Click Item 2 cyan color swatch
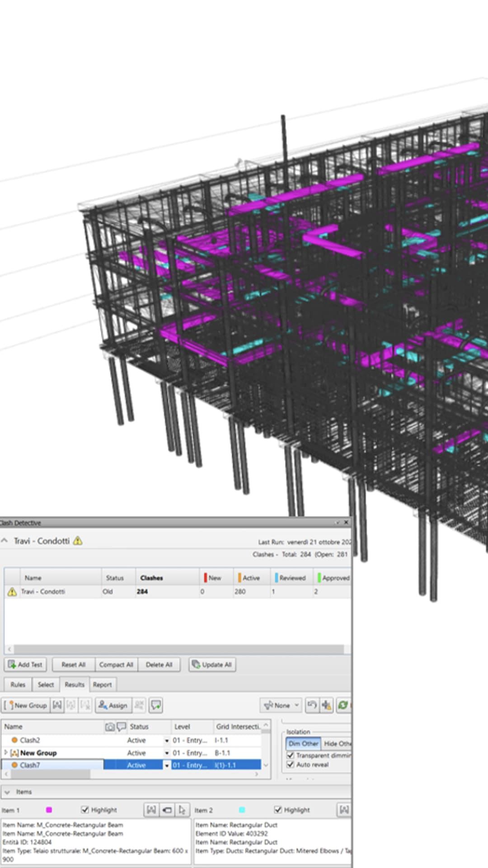This screenshot has width=488, height=868. pos(242,810)
